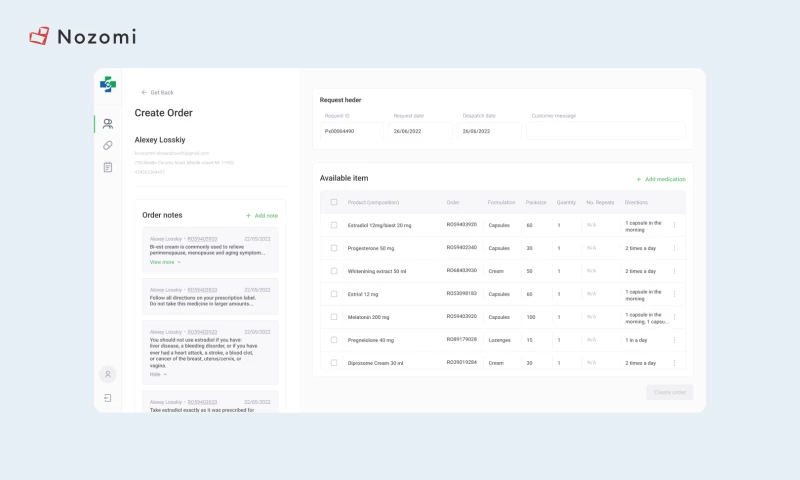Open the orders clipboard icon in sidebar
Viewport: 800px width, 480px height.
[x=108, y=167]
